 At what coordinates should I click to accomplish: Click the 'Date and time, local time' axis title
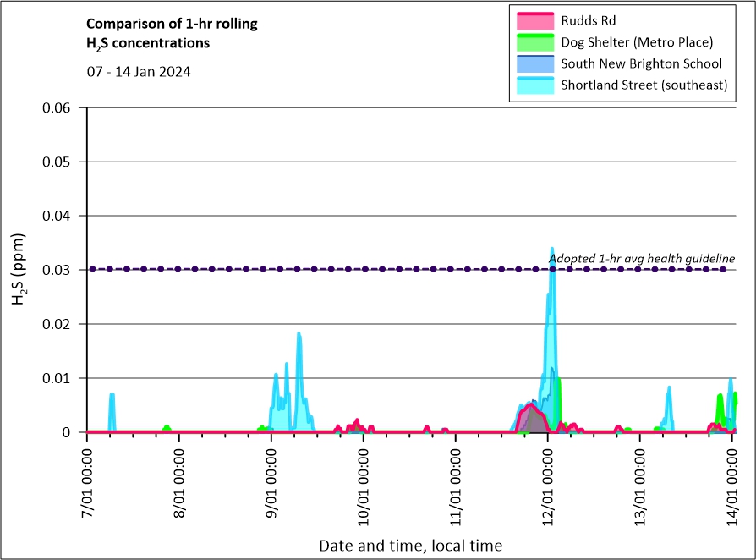(410, 546)
